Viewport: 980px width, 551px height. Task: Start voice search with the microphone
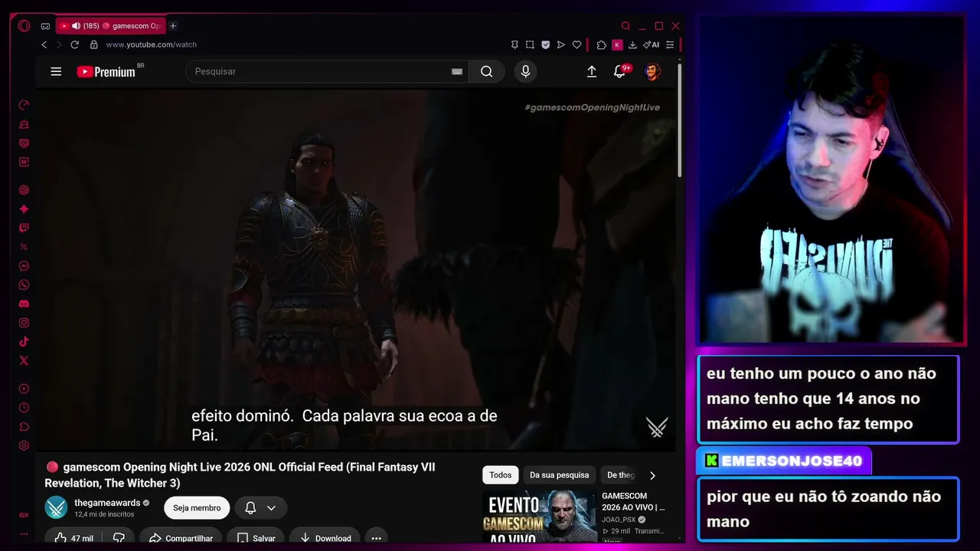tap(525, 72)
